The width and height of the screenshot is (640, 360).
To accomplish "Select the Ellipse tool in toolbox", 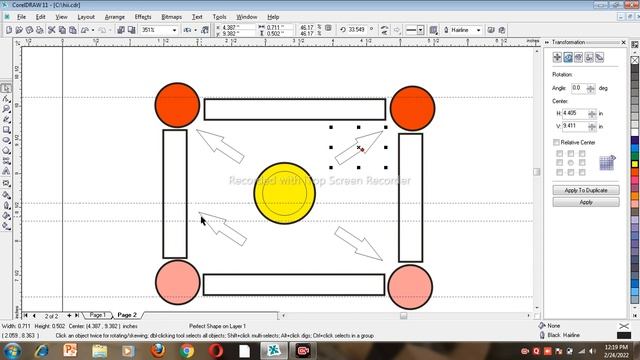I will coord(6,140).
